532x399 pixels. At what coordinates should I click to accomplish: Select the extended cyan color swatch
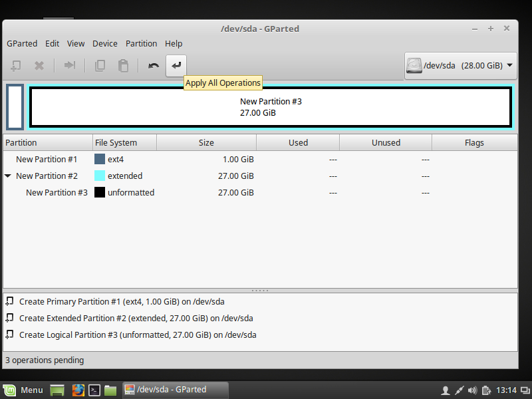(99, 176)
